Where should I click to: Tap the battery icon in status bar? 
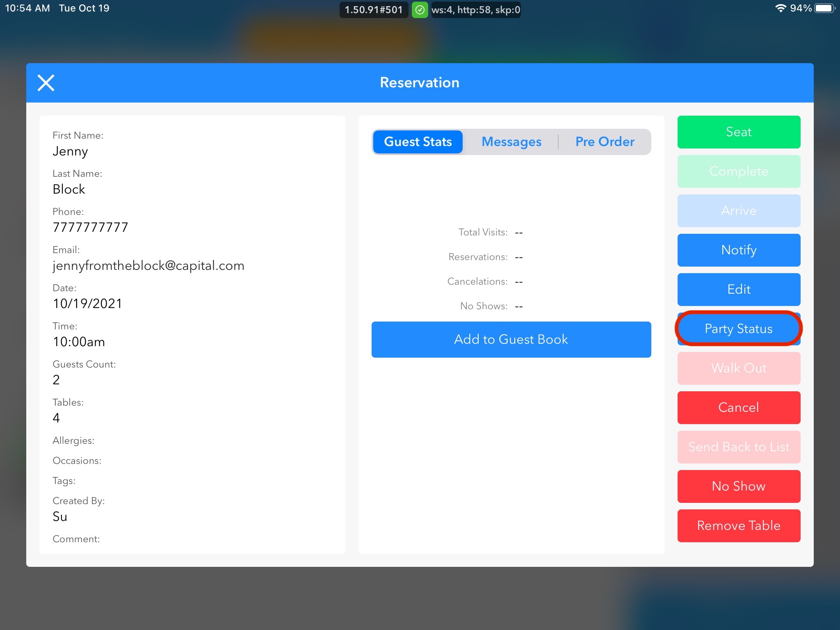pyautogui.click(x=824, y=8)
